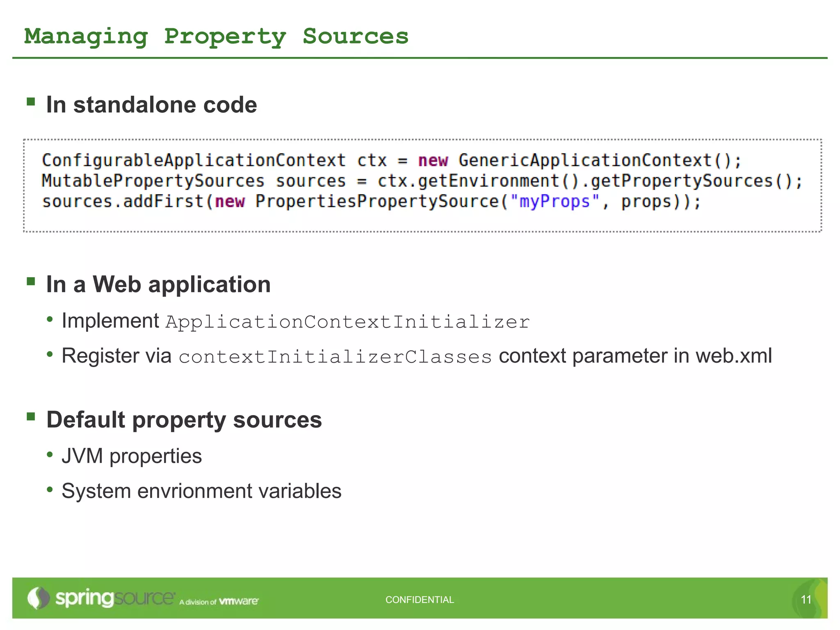
Task: Click the CONFIDENTIAL footer label
Action: 420,600
